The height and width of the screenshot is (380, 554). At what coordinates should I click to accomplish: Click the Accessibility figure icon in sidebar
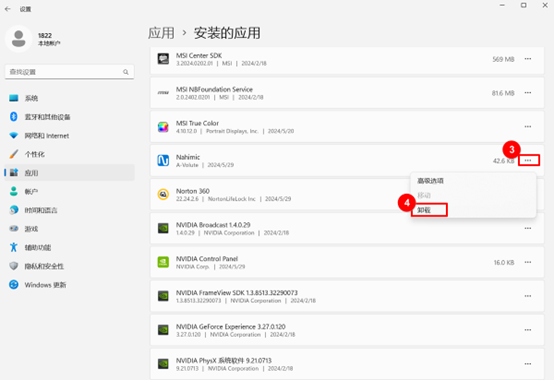click(13, 247)
